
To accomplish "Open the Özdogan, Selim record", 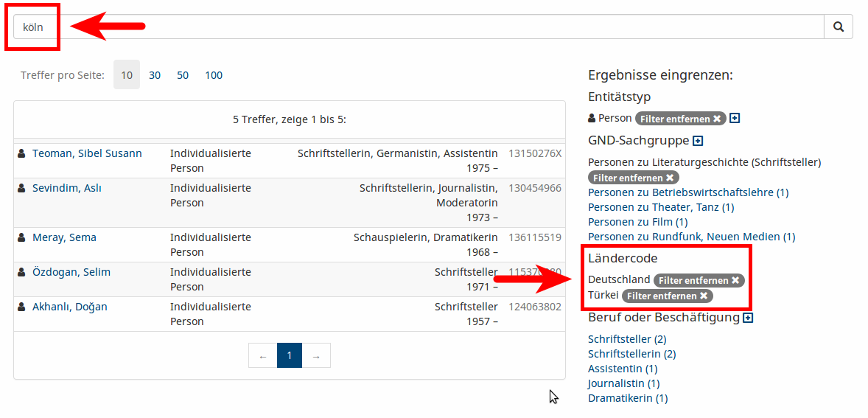I will click(x=71, y=272).
